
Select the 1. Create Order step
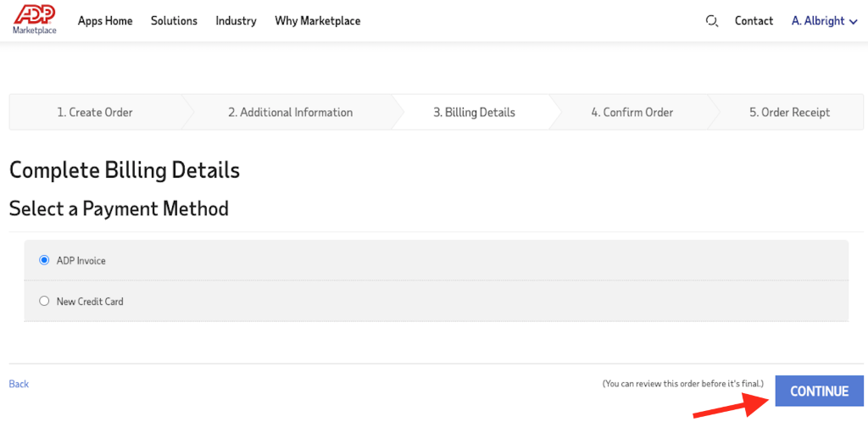coord(95,113)
